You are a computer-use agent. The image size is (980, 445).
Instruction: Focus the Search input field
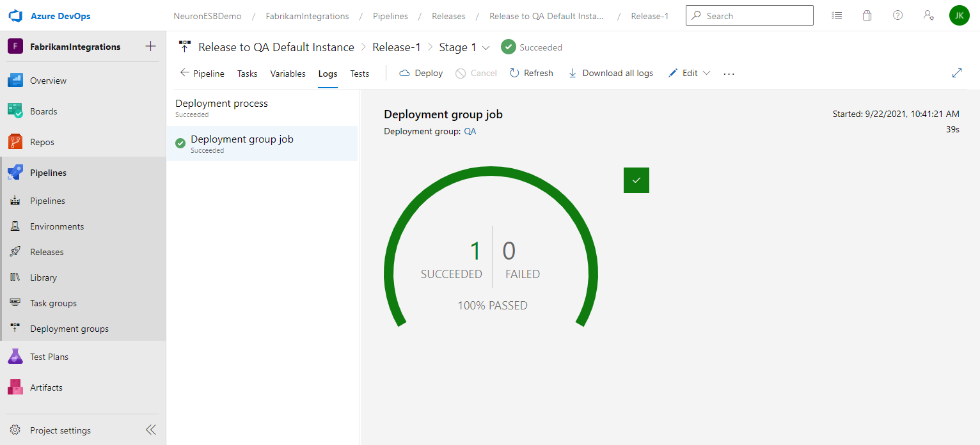(750, 16)
